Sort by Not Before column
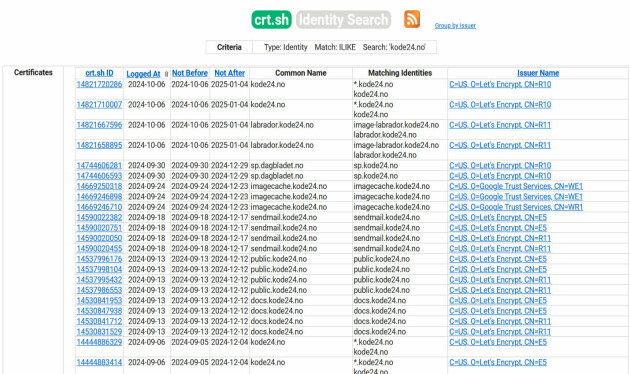The height and width of the screenshot is (374, 630). click(190, 73)
